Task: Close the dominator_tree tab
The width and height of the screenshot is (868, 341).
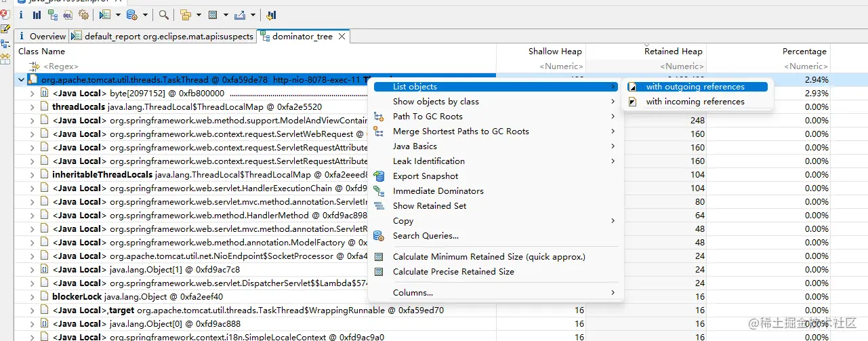Action: point(342,37)
